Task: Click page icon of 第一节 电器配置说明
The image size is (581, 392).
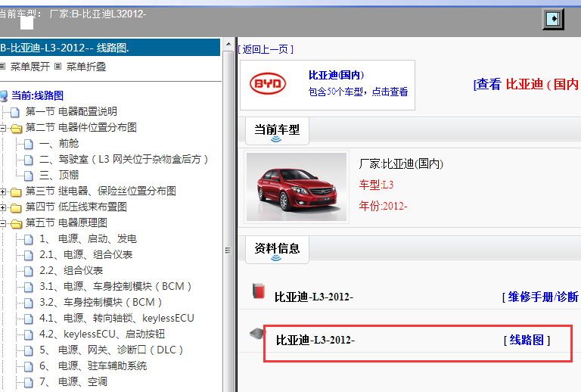Action: pyautogui.click(x=15, y=112)
